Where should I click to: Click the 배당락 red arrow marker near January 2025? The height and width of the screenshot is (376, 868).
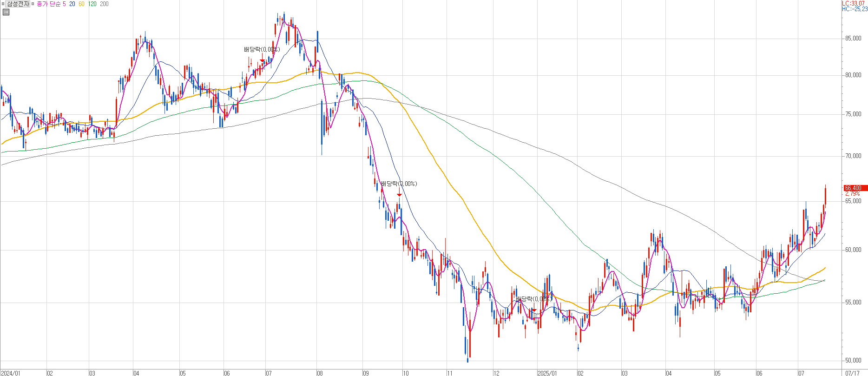pos(534,310)
